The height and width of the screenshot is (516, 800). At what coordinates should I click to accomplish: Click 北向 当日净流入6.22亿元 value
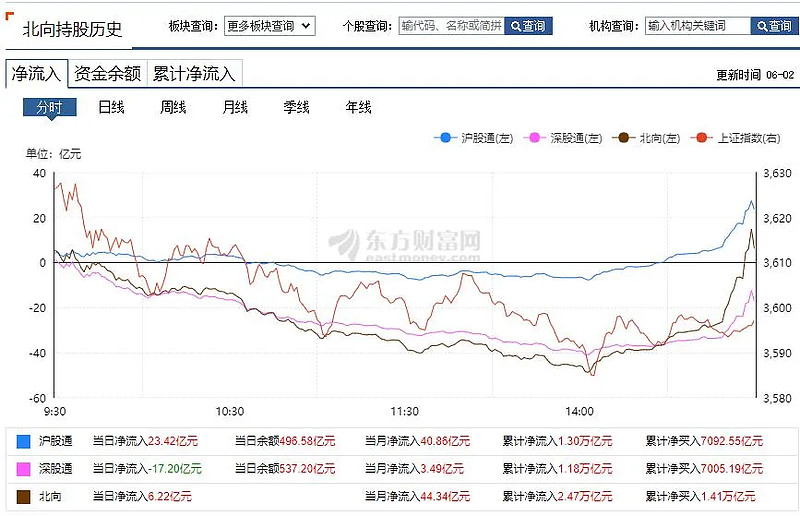click(x=142, y=496)
